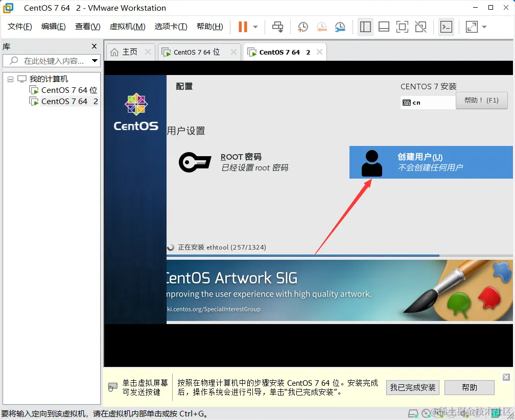Toggle the thumbnail bar display
515x420 pixels.
pos(384,28)
